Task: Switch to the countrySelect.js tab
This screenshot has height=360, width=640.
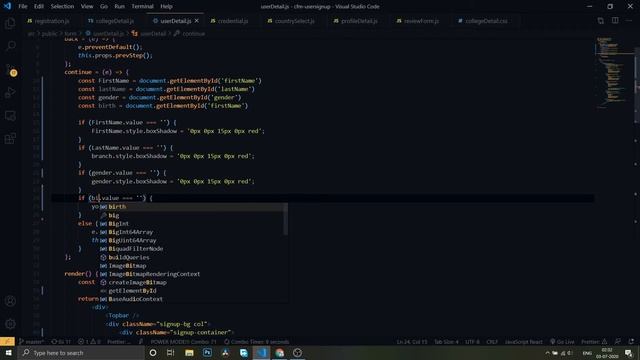Action: click(x=291, y=21)
